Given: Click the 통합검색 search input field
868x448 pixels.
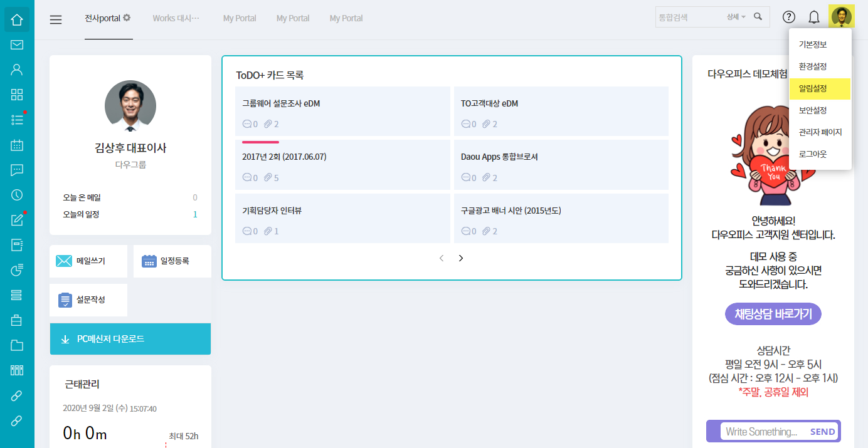Looking at the screenshot, I should [x=689, y=18].
